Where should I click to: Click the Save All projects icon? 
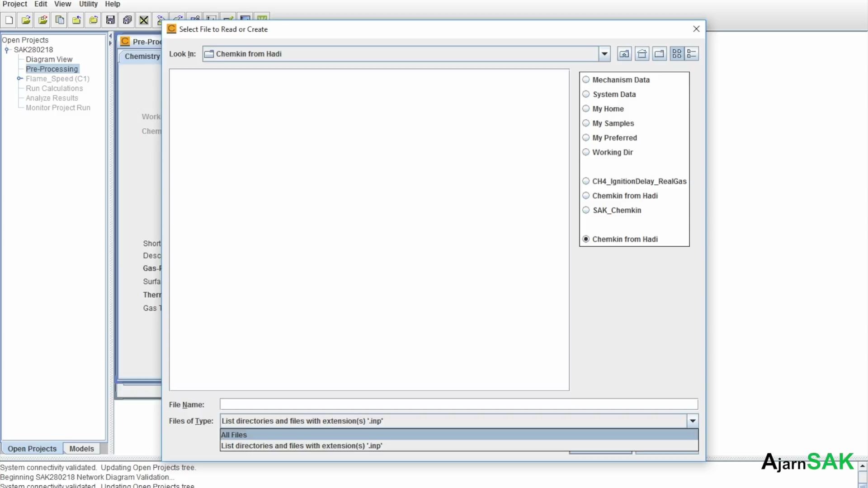coord(127,20)
